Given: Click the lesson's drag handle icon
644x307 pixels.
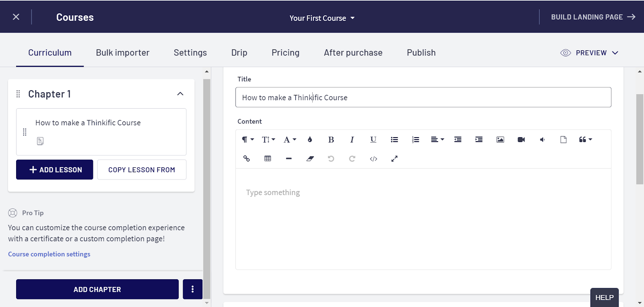Looking at the screenshot, I should coord(25,132).
